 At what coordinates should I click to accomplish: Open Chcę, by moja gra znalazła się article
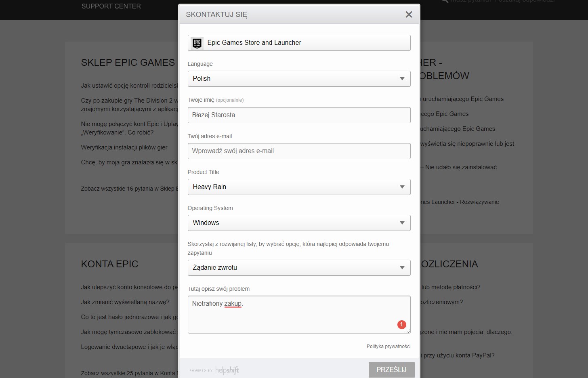(129, 162)
